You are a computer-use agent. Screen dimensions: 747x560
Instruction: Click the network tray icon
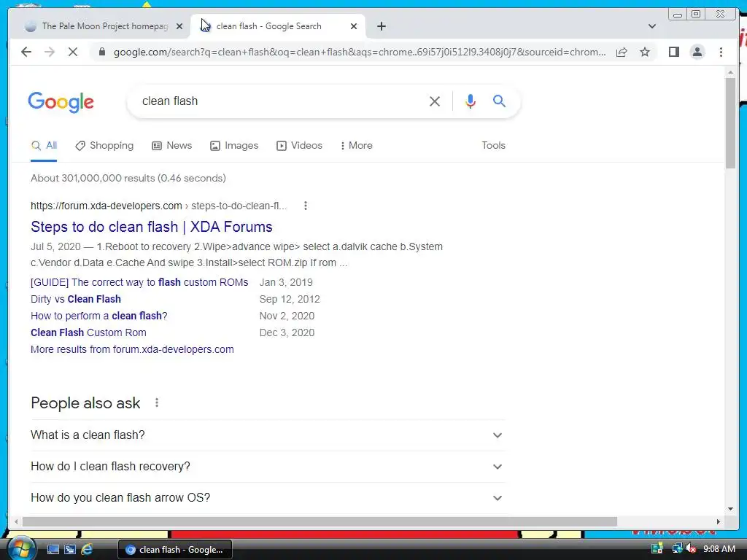(677, 548)
